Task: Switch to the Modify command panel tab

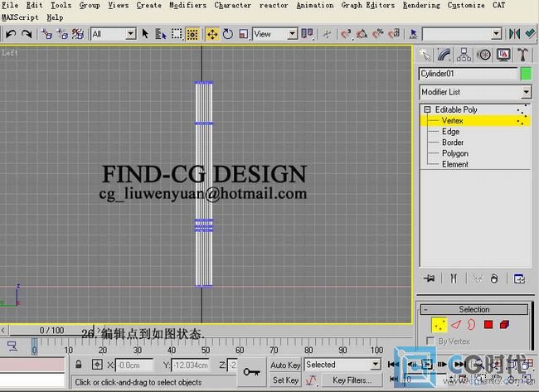Action: click(x=444, y=55)
